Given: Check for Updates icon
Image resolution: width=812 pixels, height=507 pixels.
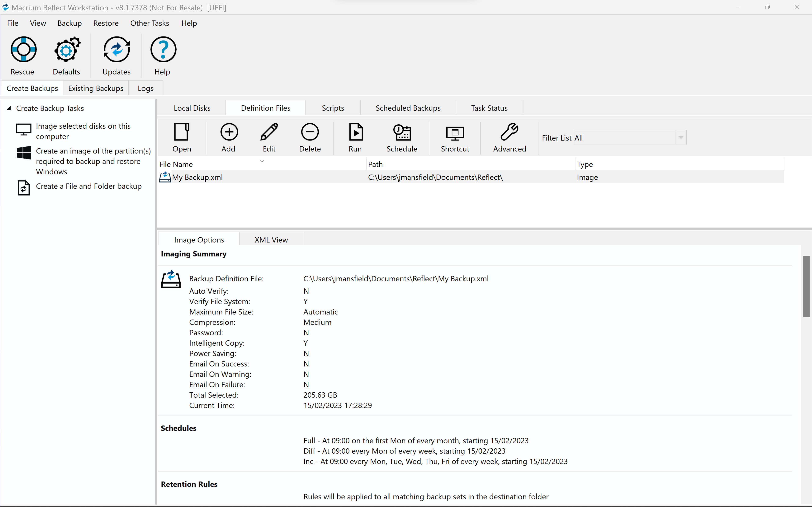Looking at the screenshot, I should [x=117, y=50].
